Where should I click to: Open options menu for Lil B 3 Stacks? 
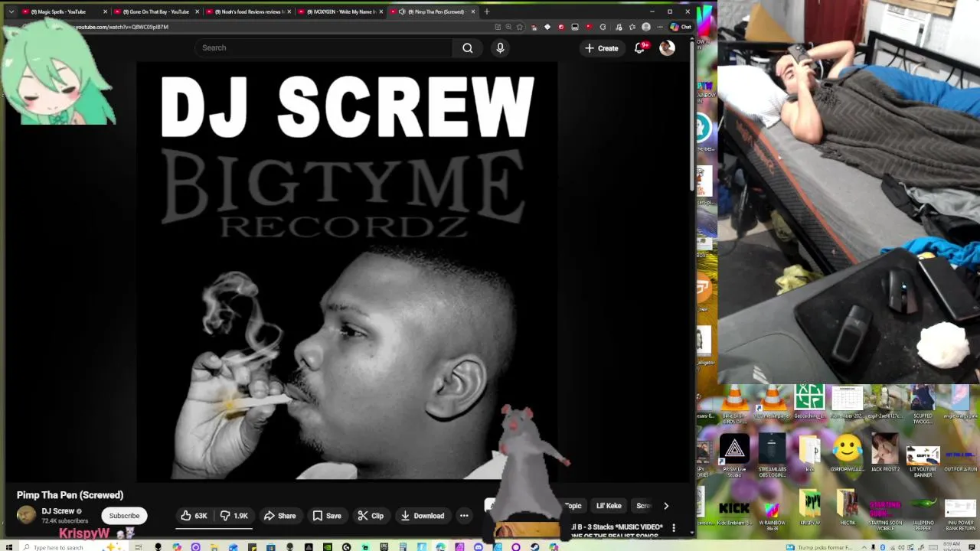click(674, 528)
